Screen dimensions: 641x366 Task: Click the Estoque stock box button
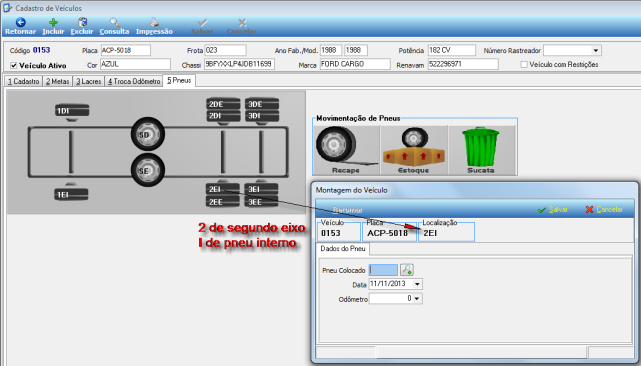tap(414, 150)
